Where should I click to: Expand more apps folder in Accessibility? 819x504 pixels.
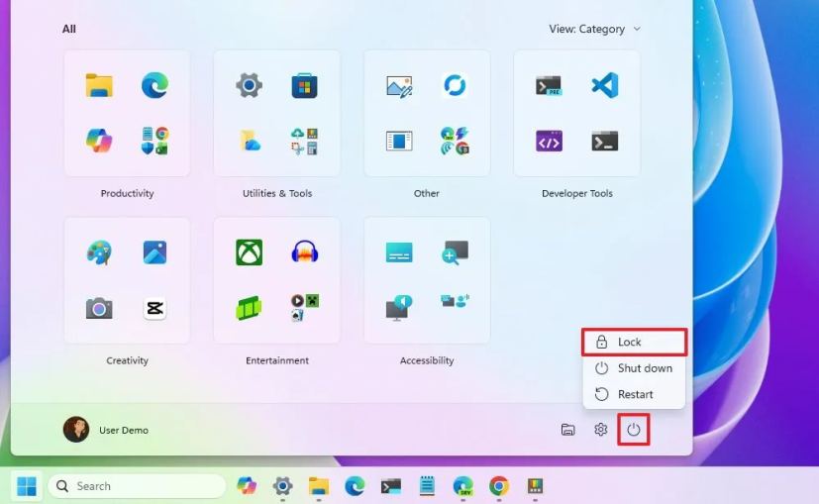pos(455,301)
